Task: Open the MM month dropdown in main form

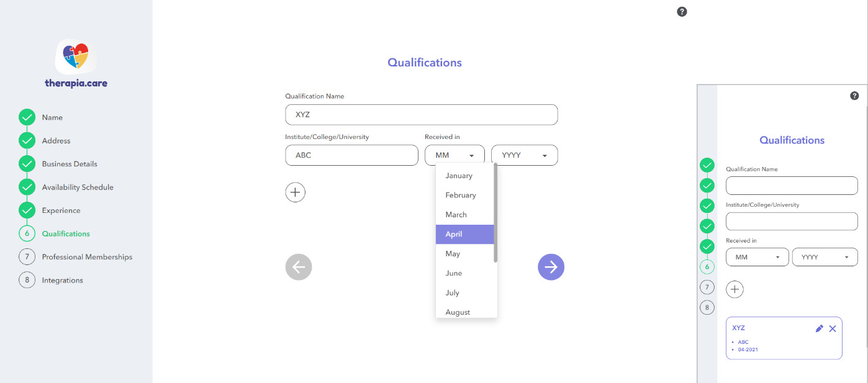Action: pos(454,155)
